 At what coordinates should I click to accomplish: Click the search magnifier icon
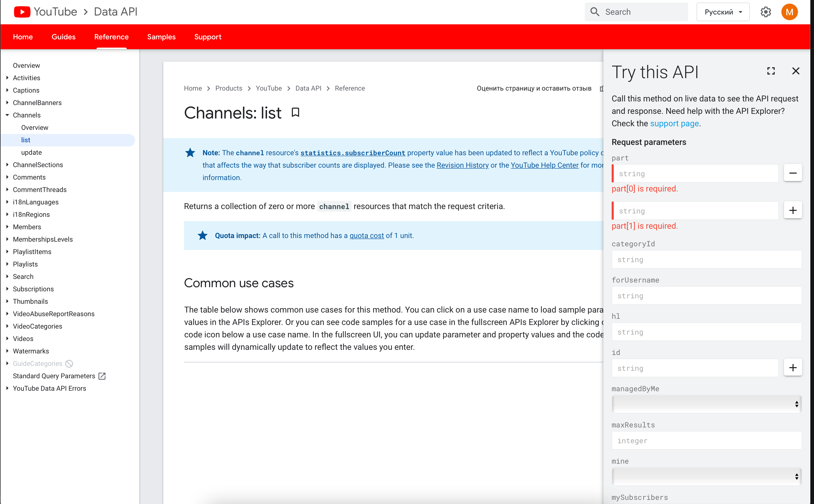click(x=595, y=12)
